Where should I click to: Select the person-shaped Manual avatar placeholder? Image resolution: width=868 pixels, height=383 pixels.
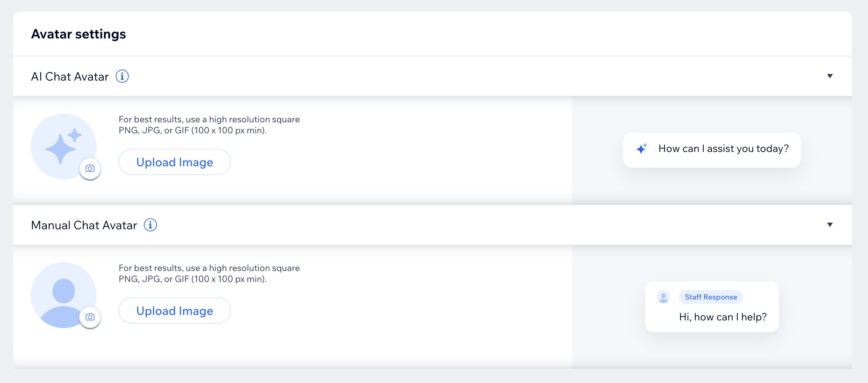(63, 295)
